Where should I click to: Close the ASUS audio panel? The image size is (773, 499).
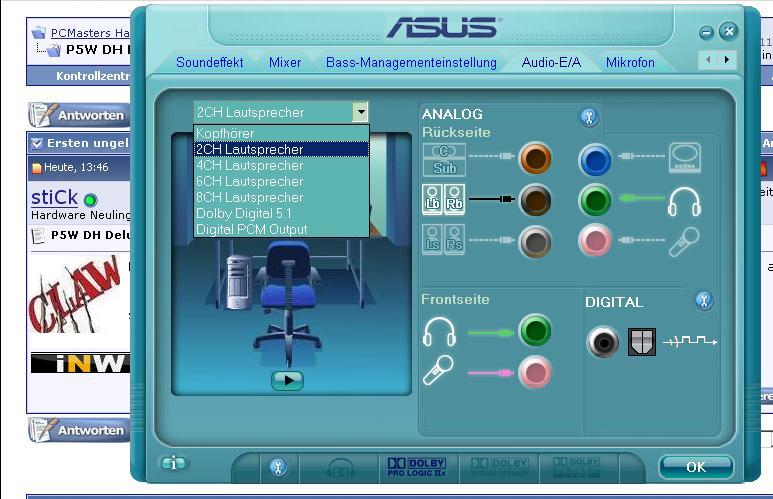tap(728, 31)
